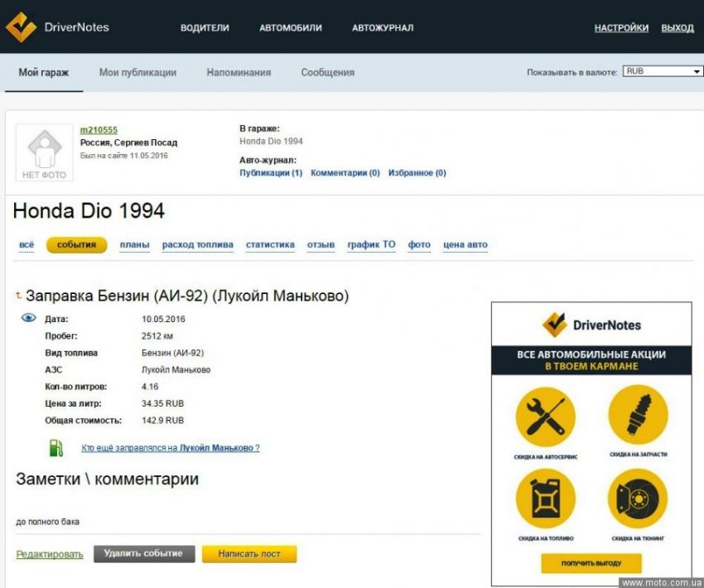Select the расход топлива filter
704x588 pixels.
(197, 245)
